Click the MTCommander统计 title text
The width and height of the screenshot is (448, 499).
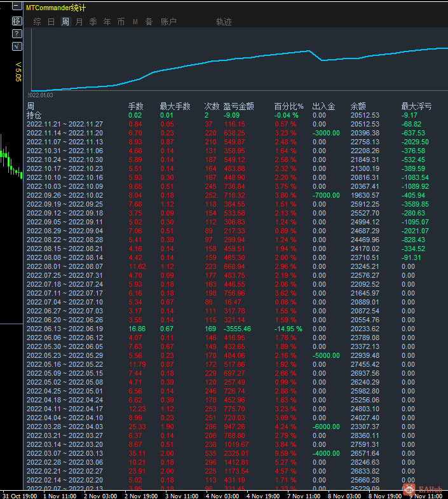(x=56, y=8)
